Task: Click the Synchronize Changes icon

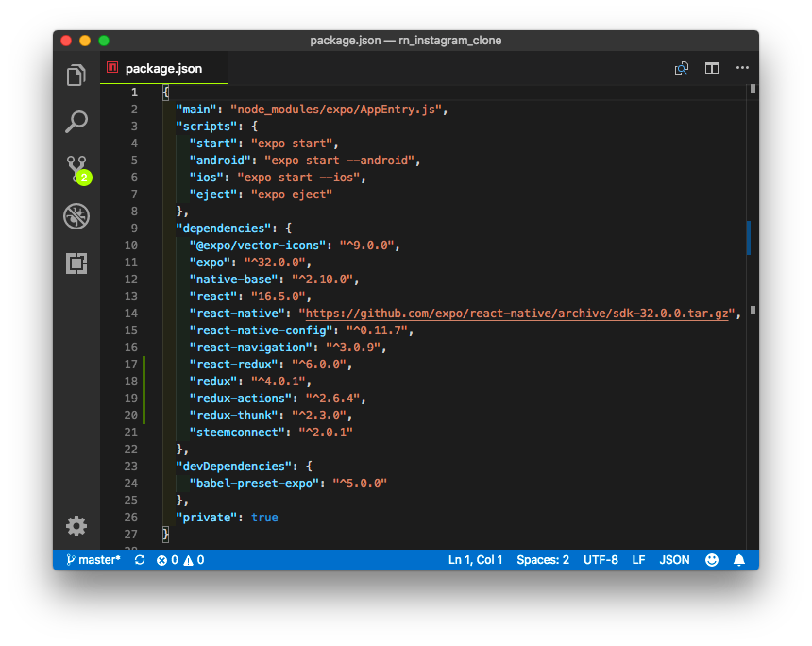Action: pos(140,560)
